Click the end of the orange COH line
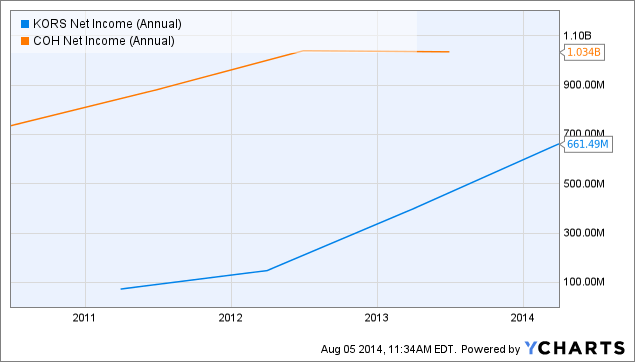 pyautogui.click(x=449, y=52)
